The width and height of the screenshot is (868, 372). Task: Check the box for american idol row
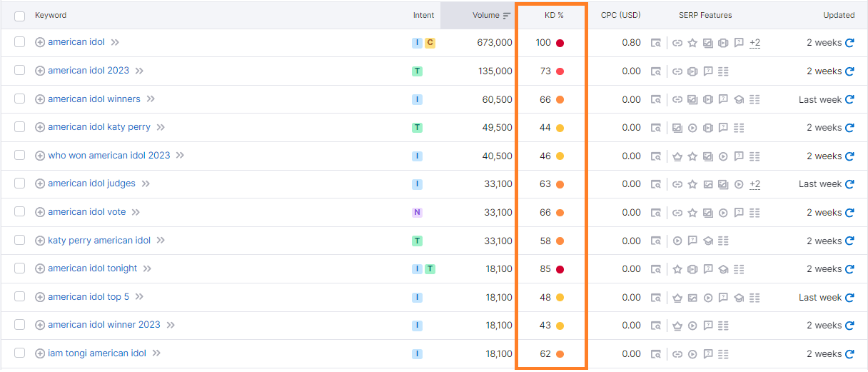click(19, 42)
